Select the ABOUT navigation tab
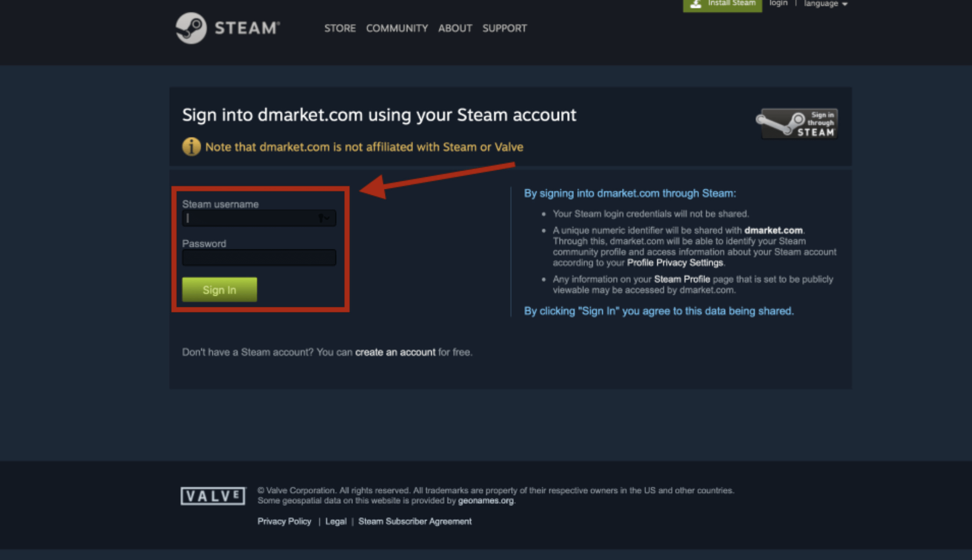 tap(454, 28)
